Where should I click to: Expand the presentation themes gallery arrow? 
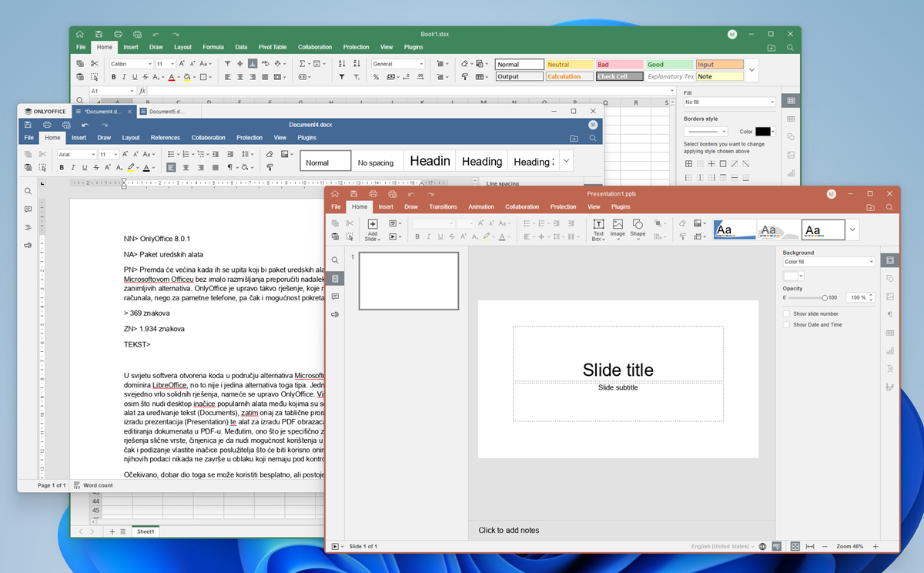852,230
